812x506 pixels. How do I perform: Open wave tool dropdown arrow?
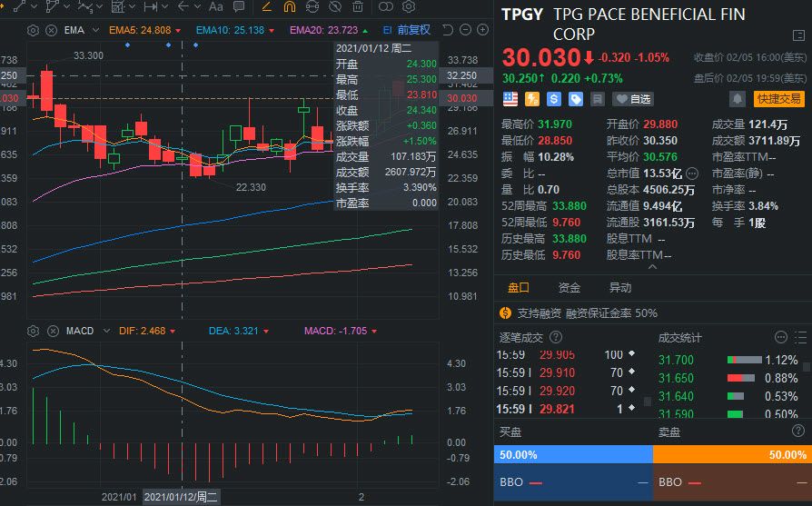tap(101, 6)
